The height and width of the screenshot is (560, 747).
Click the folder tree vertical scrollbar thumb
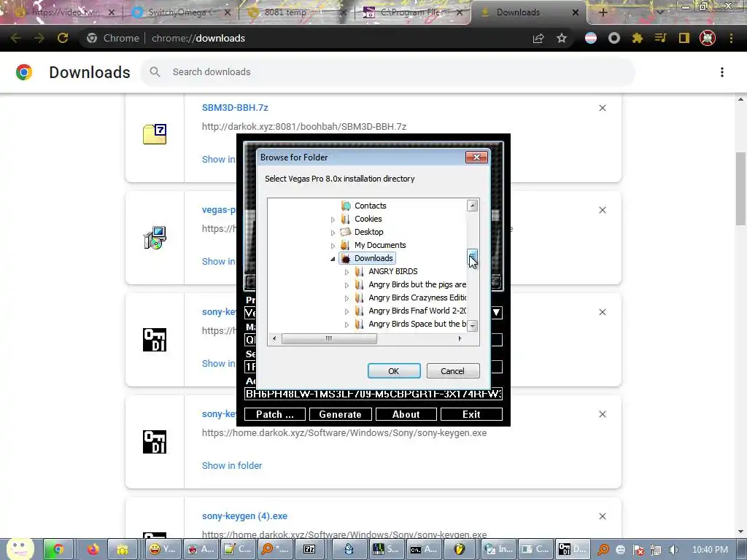pyautogui.click(x=472, y=257)
